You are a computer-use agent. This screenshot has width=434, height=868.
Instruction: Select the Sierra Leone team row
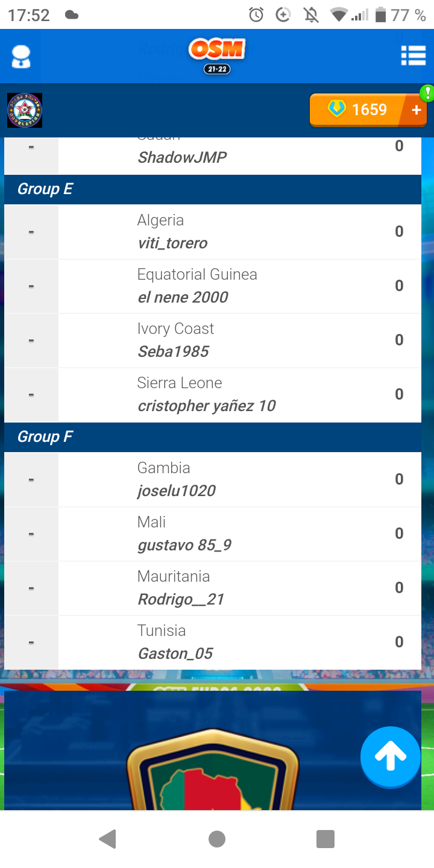(213, 395)
